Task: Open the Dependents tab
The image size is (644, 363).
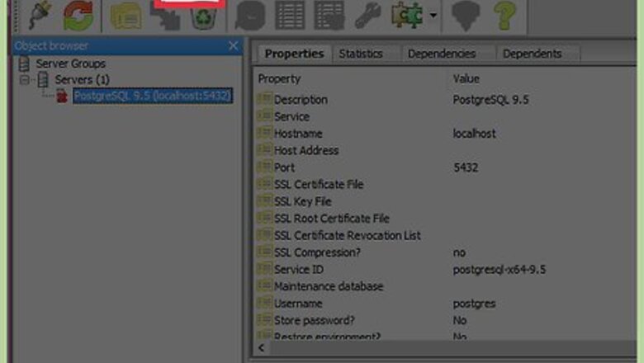Action: coord(532,54)
